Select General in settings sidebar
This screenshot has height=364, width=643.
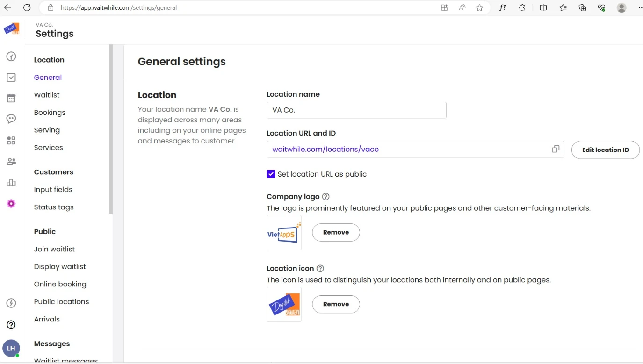(48, 78)
